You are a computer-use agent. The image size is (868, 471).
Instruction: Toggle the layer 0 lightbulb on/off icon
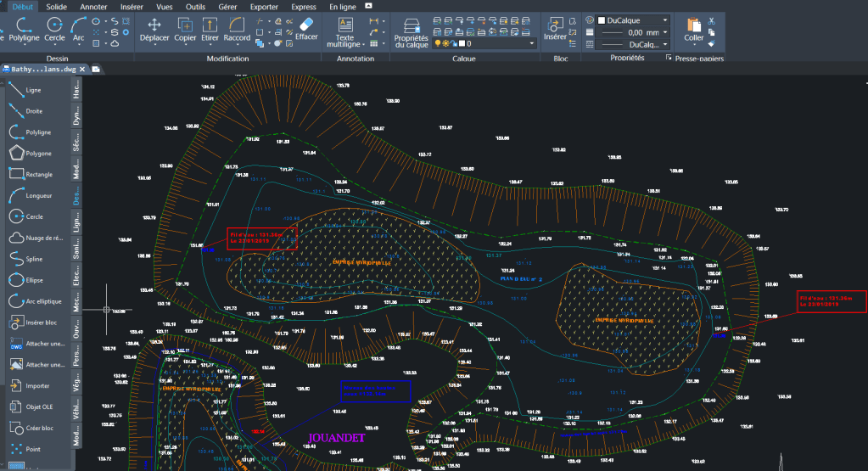click(x=439, y=43)
